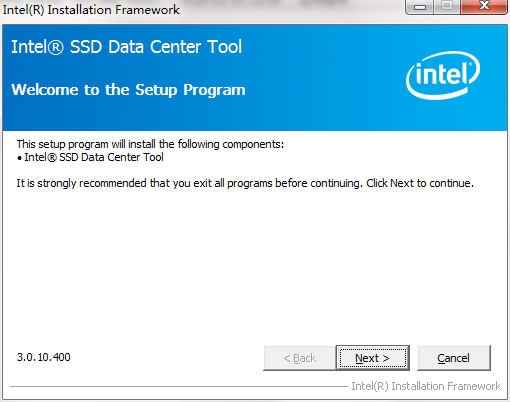Minimize the Installation Framework window

pyautogui.click(x=419, y=7)
